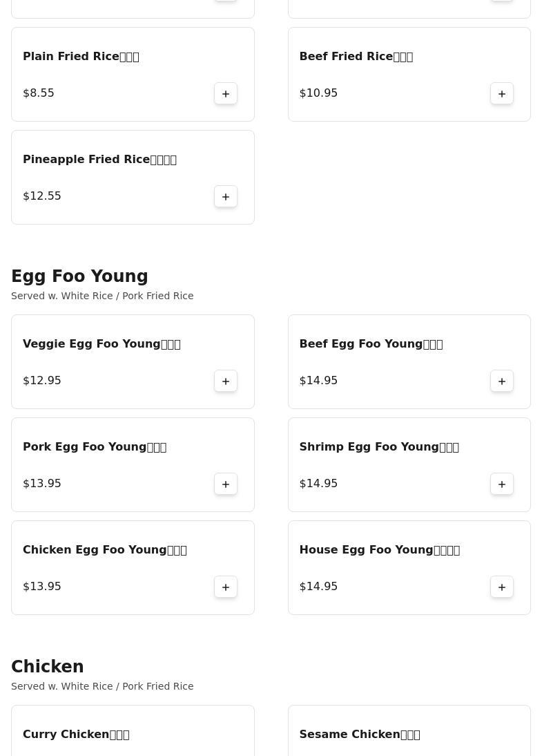
Task: Click the Veggie Egg Foo Young title
Action: [x=101, y=344]
